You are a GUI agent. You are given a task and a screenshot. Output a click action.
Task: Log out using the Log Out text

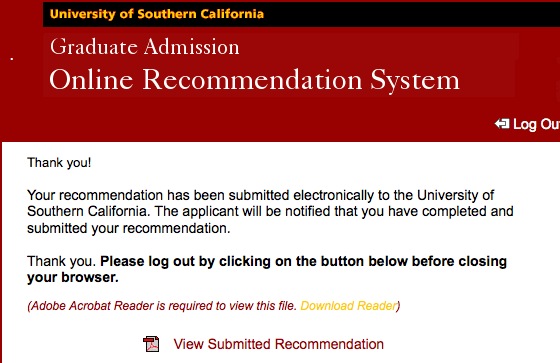[x=536, y=124]
